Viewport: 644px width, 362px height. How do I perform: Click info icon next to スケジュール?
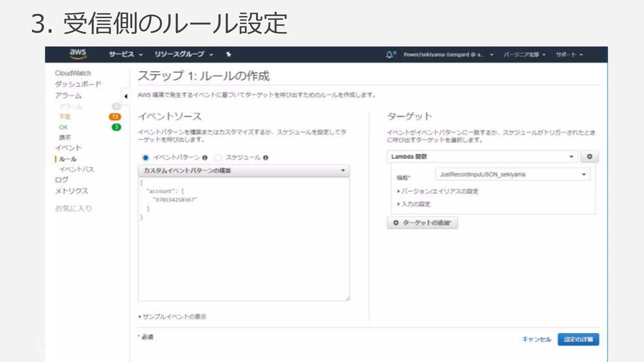(x=266, y=158)
